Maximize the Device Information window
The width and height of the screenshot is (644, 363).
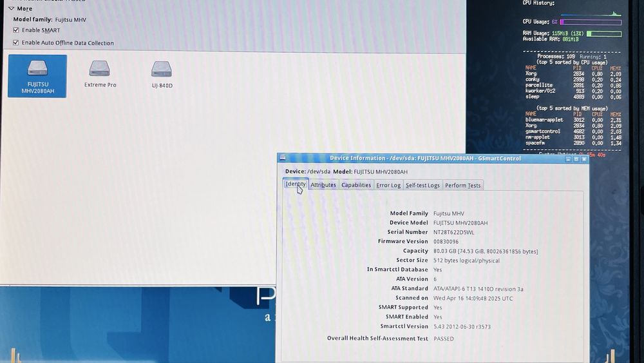pos(576,159)
